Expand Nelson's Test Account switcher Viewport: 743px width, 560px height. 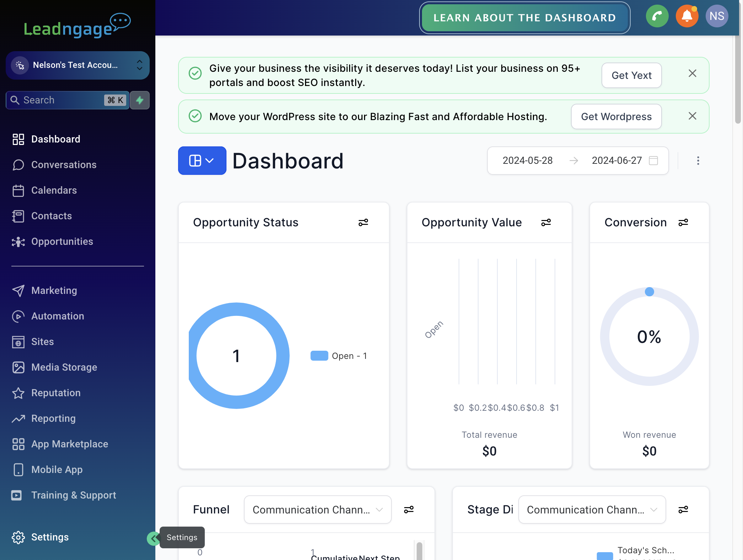point(77,65)
